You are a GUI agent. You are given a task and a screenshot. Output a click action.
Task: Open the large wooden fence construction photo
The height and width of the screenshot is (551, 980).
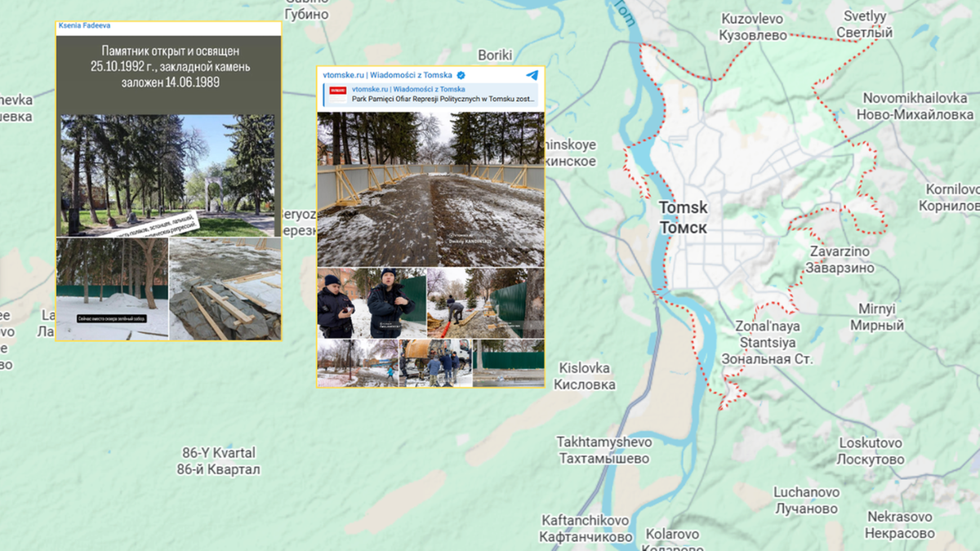430,189
